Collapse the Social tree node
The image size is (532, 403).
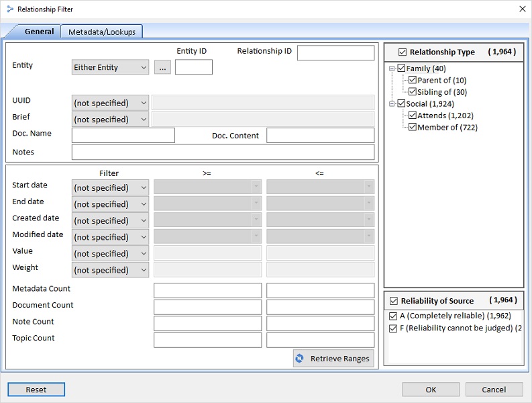click(x=392, y=103)
